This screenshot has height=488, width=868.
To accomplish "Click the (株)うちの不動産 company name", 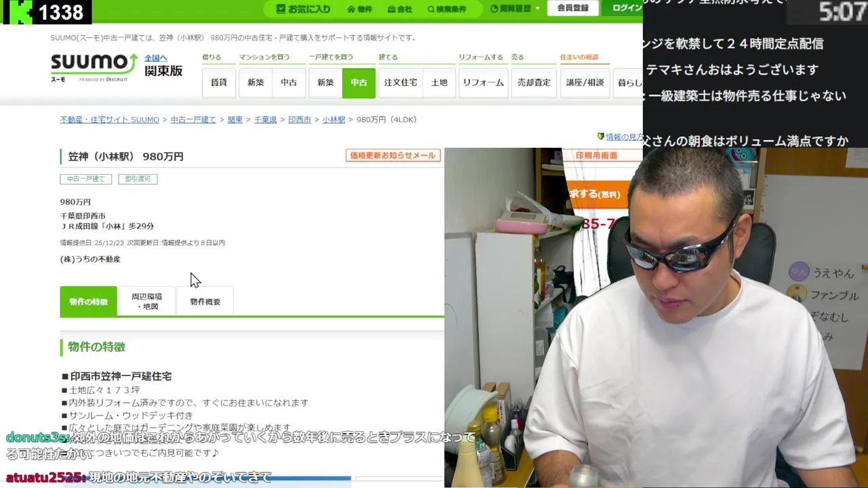I will click(90, 259).
